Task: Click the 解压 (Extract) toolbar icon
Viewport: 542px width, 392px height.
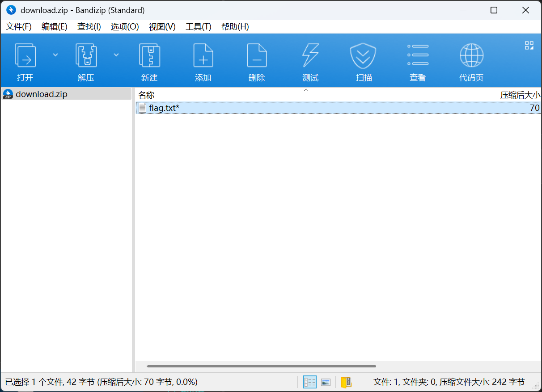Action: 86,55
